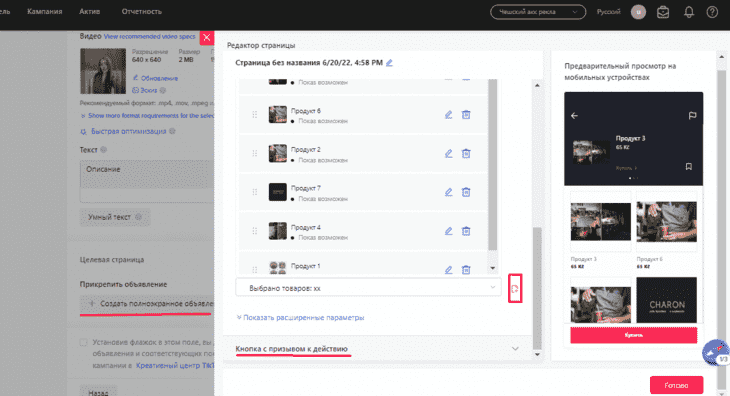Image resolution: width=730 pixels, height=396 pixels.
Task: Click Купить button in preview
Action: pyautogui.click(x=634, y=335)
